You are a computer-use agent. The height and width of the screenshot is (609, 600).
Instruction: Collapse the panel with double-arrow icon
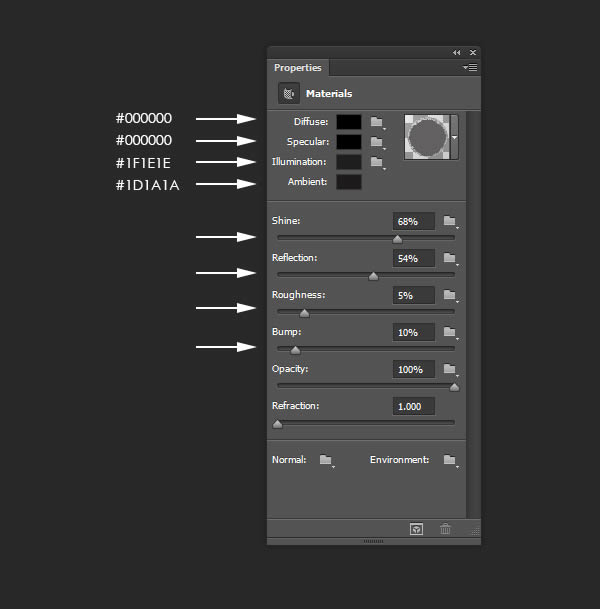click(x=456, y=52)
